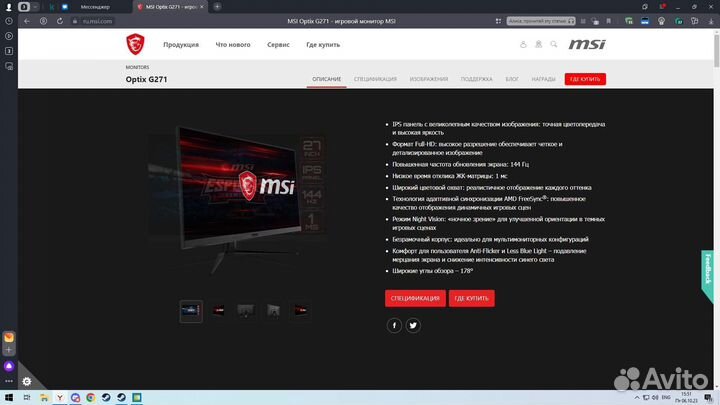
Task: Click the Yandex home button in toolbar
Action: coord(43,21)
